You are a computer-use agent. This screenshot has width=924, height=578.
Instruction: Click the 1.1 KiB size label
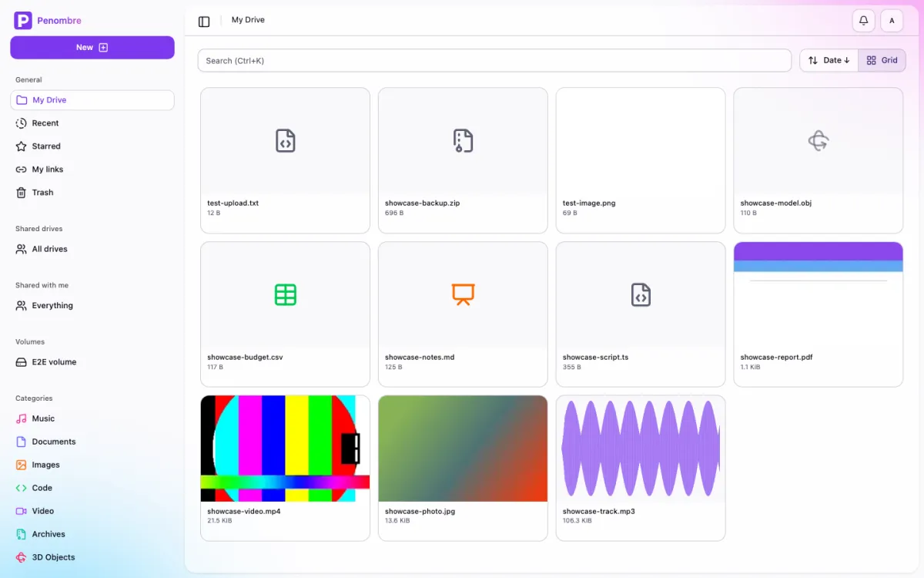751,367
